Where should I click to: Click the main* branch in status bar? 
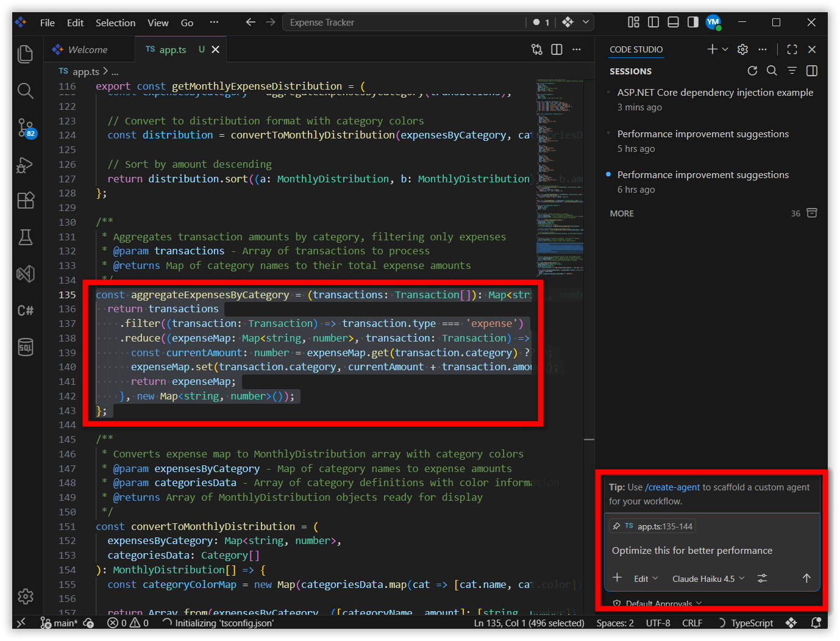59,623
